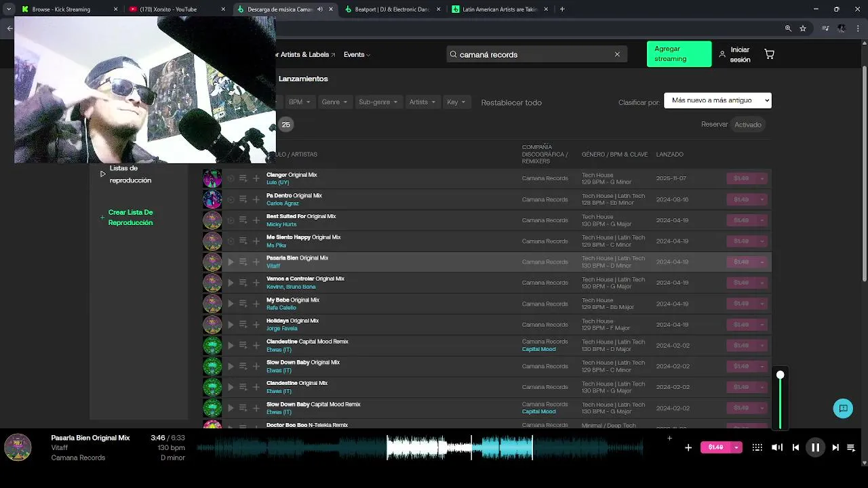This screenshot has width=868, height=488.
Task: Adjust the vertical volume slider
Action: [x=781, y=401]
